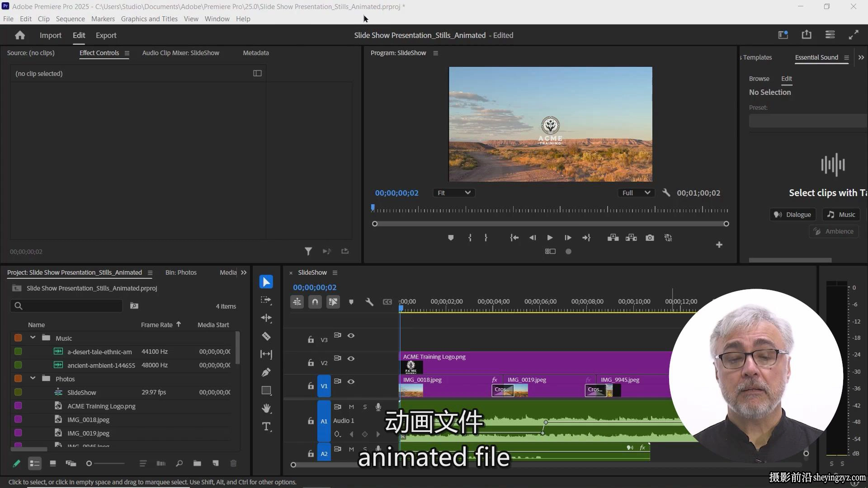868x488 pixels.
Task: Toggle insert sequences as nests button
Action: 297,302
